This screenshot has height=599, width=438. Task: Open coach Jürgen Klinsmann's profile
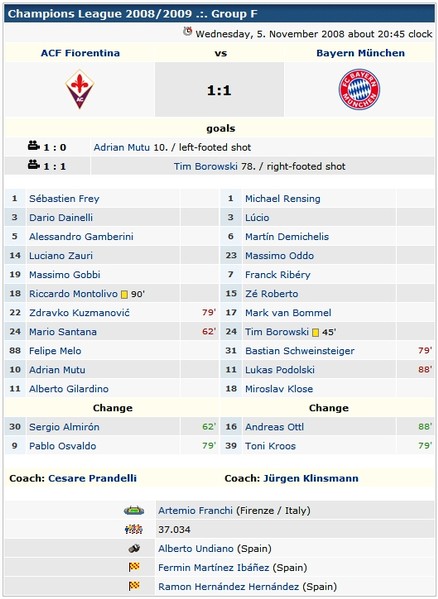[311, 478]
